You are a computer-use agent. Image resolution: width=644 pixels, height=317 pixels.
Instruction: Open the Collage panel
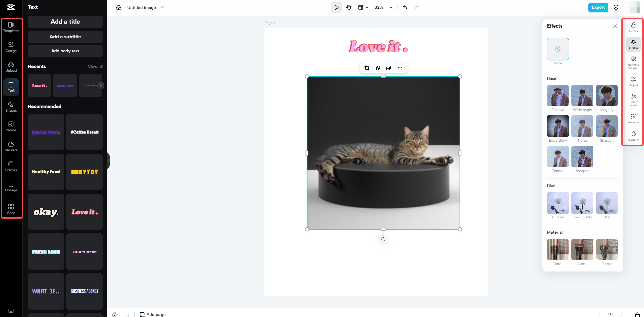[x=11, y=186]
